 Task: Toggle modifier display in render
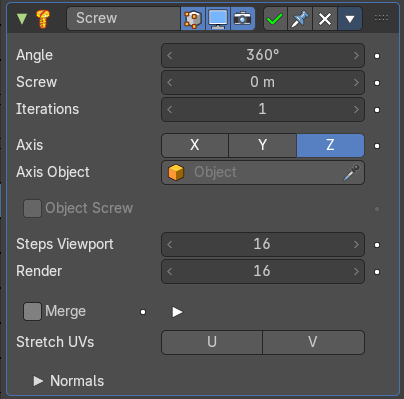pyautogui.click(x=243, y=19)
